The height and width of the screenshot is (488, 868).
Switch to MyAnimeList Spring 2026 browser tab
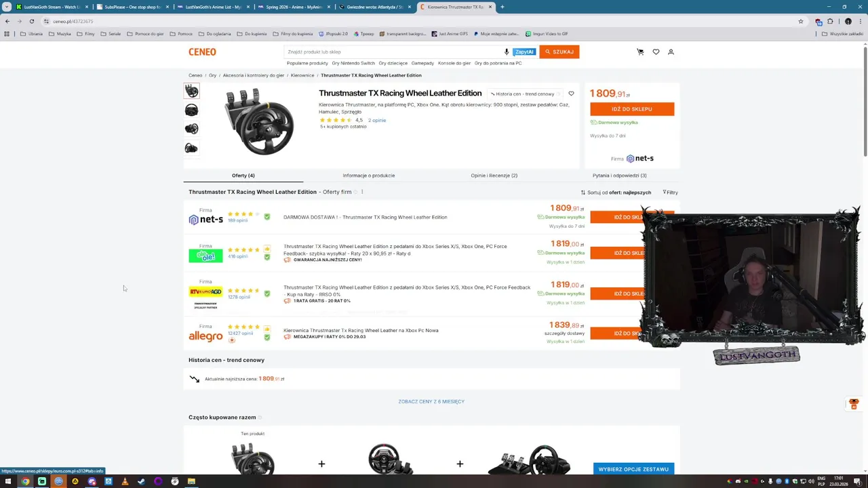(x=294, y=7)
